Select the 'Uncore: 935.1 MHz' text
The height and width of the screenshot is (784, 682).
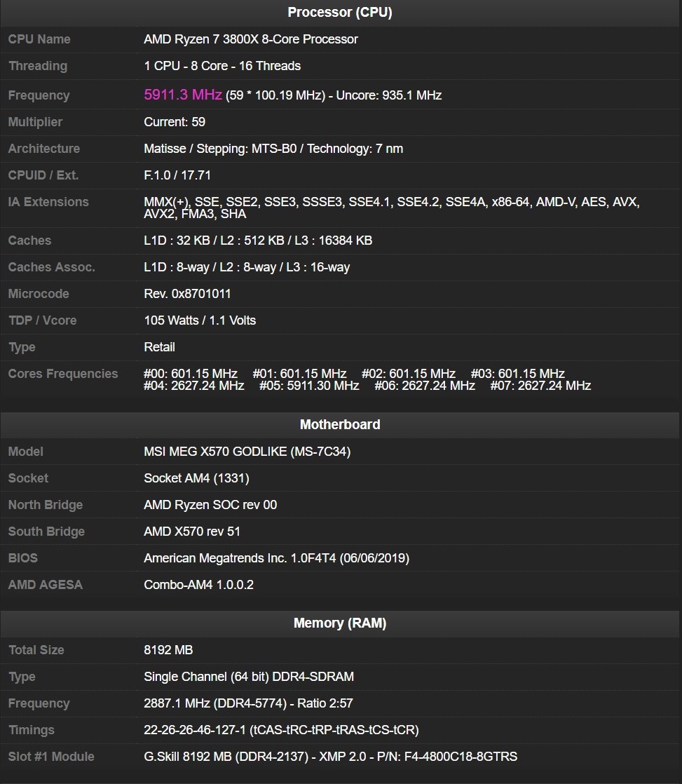(x=389, y=95)
